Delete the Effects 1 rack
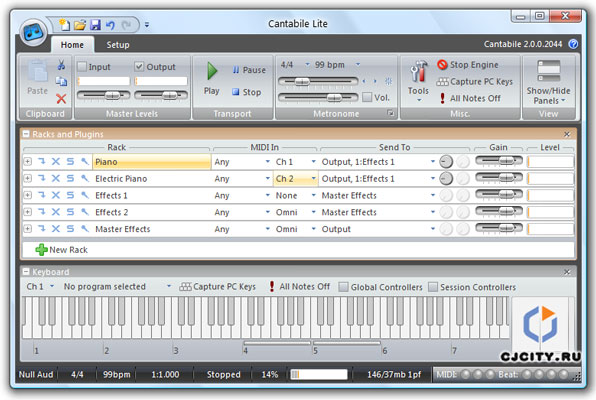 56,195
